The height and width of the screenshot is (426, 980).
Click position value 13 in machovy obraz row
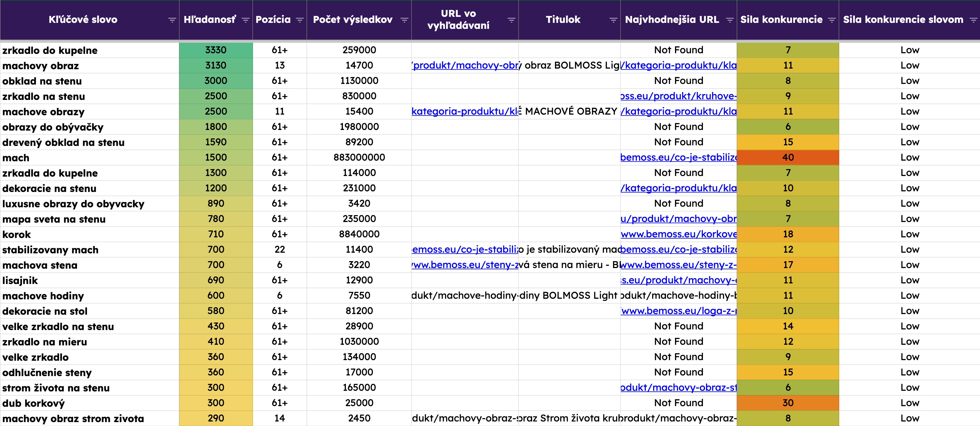pyautogui.click(x=280, y=65)
